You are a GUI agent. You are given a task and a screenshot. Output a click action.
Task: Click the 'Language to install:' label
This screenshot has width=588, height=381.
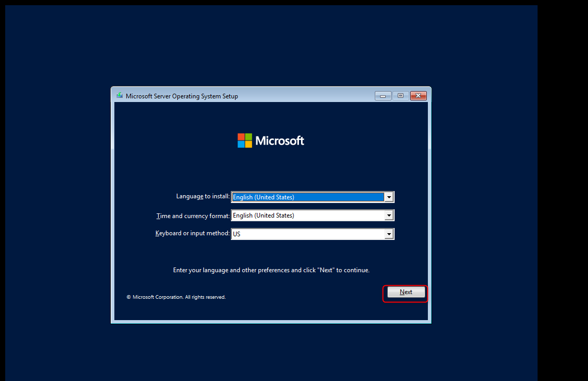pyautogui.click(x=203, y=196)
